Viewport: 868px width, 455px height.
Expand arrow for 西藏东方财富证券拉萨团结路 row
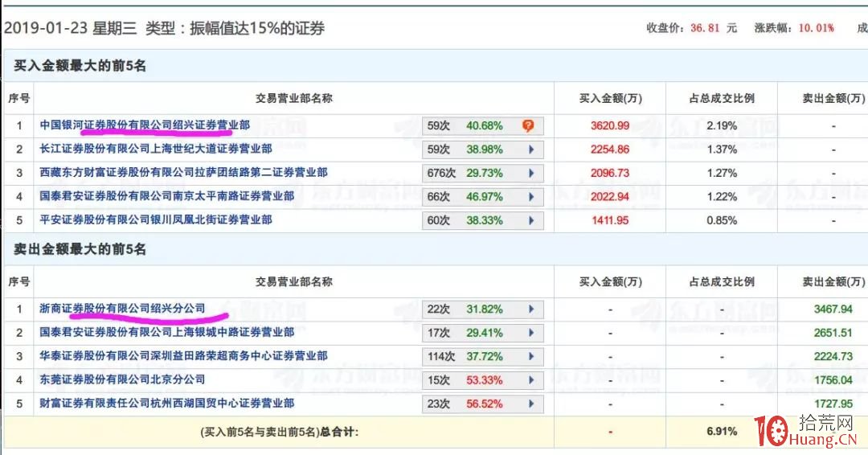tap(531, 174)
